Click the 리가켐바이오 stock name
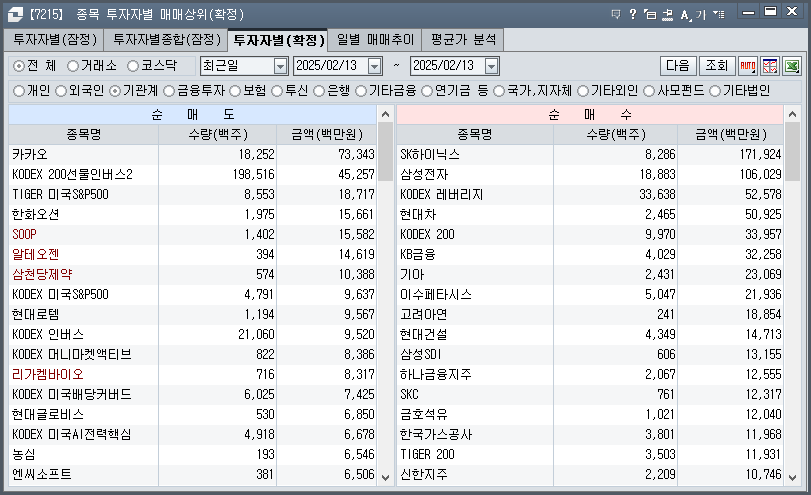This screenshot has height=495, width=811. point(48,374)
